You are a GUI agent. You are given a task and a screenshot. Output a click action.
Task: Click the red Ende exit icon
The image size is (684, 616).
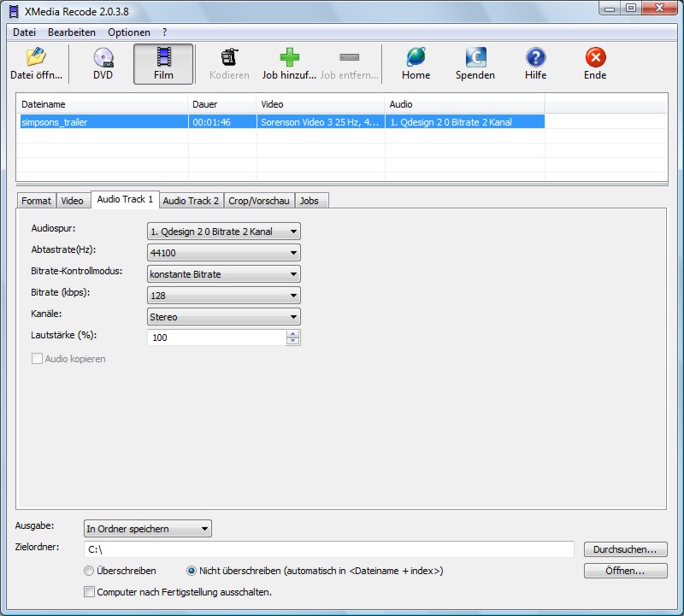coord(595,58)
